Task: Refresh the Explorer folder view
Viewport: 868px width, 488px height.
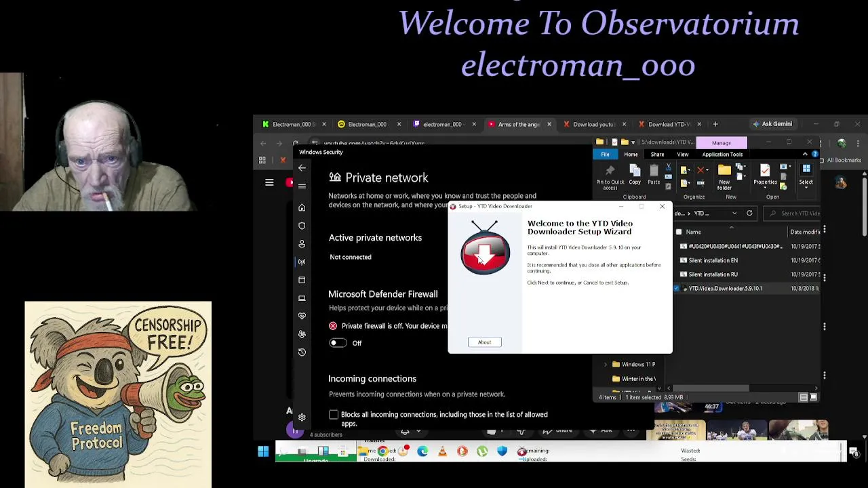Action: point(749,213)
